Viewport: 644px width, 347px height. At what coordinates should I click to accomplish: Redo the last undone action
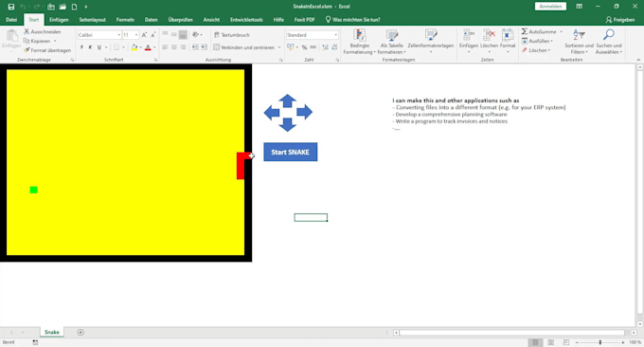point(37,7)
